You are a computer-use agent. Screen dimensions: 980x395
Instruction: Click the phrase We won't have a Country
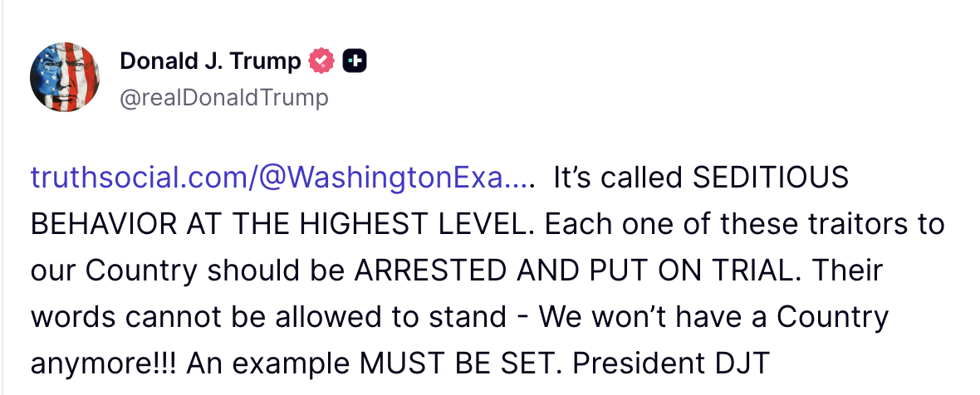[713, 317]
